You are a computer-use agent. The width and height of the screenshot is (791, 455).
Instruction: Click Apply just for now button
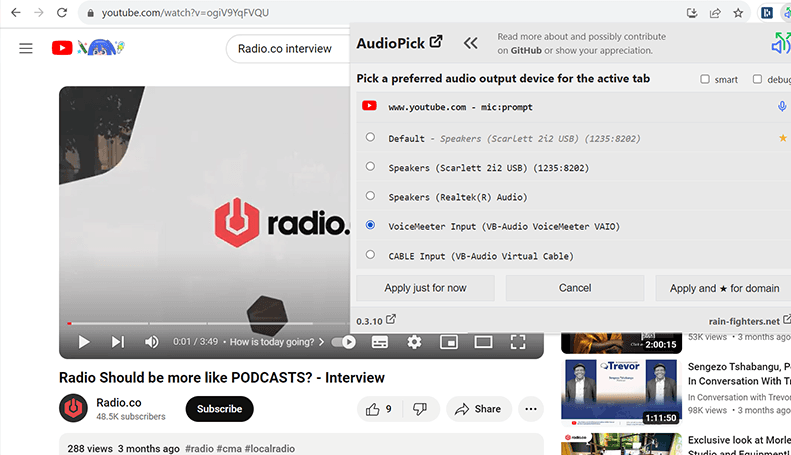coord(425,288)
